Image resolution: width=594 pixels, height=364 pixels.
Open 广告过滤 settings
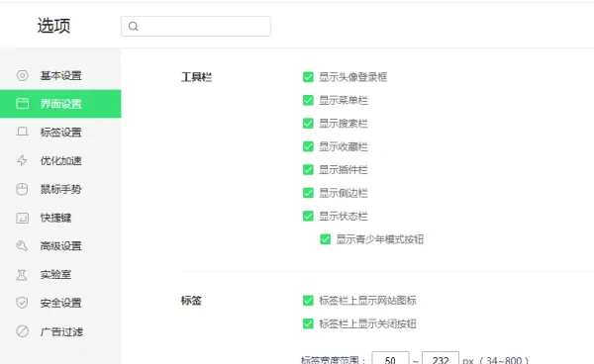(60, 331)
